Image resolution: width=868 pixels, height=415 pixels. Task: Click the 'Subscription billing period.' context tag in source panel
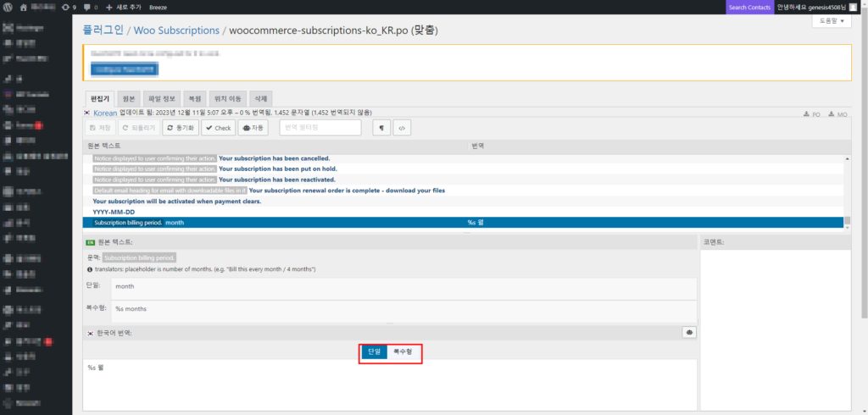point(140,257)
